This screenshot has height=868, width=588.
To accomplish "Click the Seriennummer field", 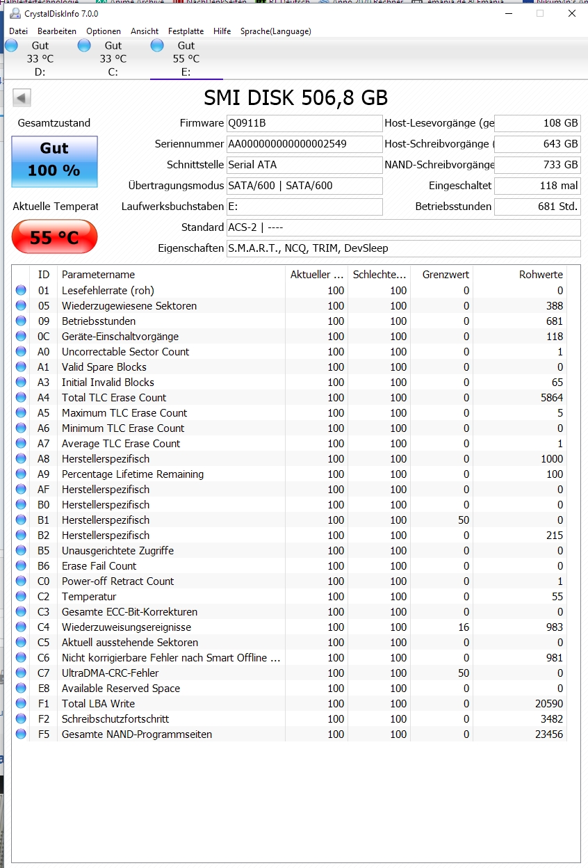I will (304, 145).
